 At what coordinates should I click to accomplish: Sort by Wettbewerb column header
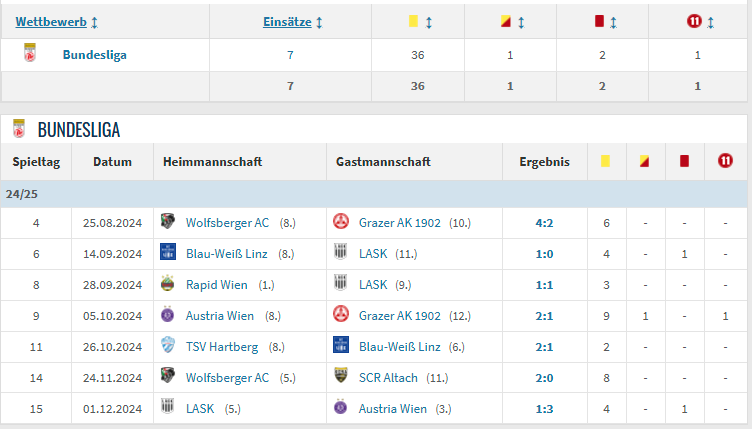[51, 22]
